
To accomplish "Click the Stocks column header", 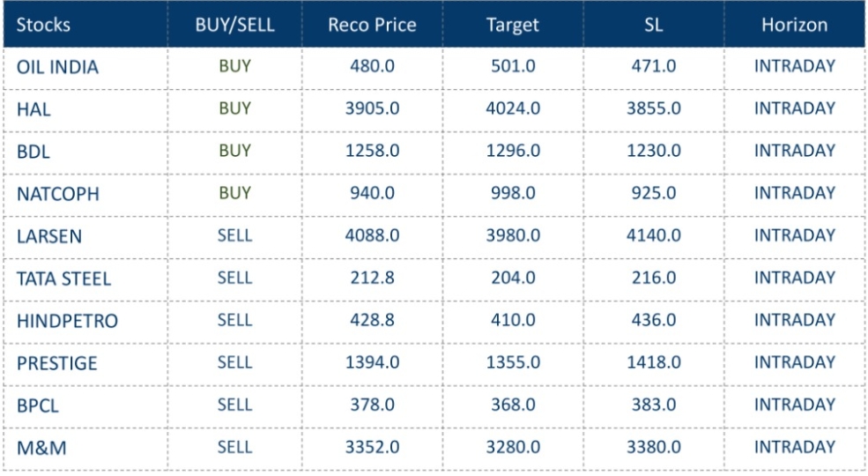I will point(44,26).
